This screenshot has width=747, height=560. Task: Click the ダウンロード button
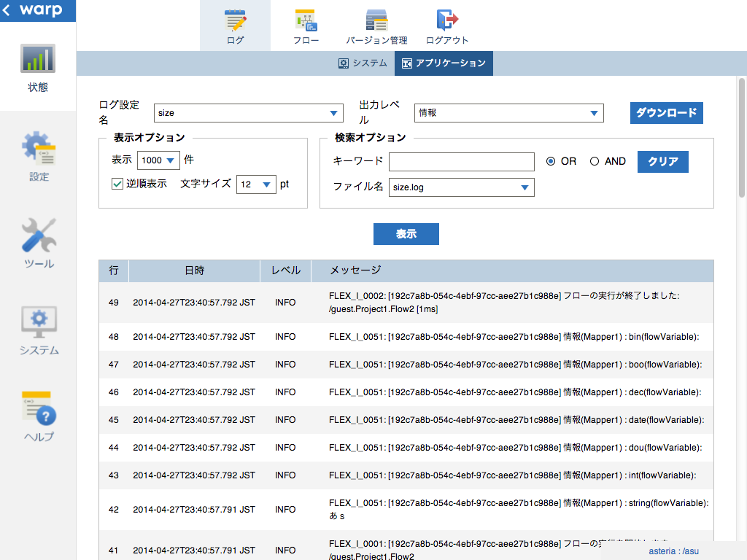(x=667, y=113)
